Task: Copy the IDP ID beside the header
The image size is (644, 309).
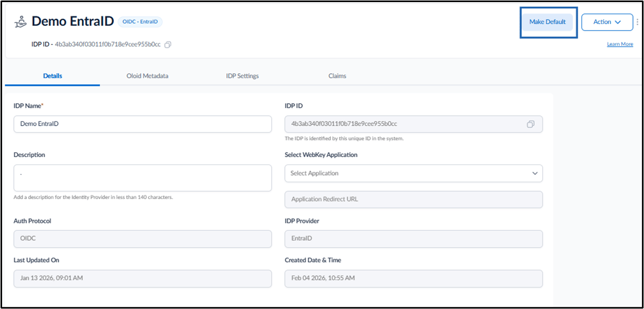Action: (168, 45)
